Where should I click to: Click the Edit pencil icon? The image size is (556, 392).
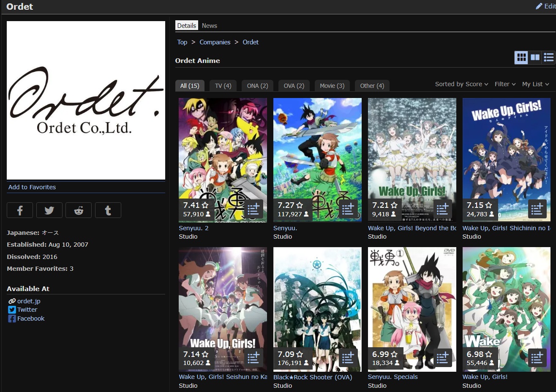click(539, 6)
